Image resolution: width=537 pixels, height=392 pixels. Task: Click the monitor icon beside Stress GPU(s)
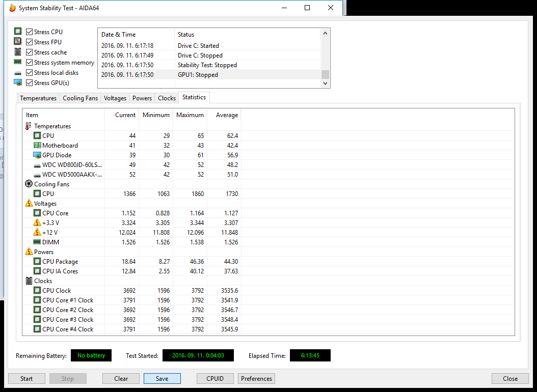(18, 82)
